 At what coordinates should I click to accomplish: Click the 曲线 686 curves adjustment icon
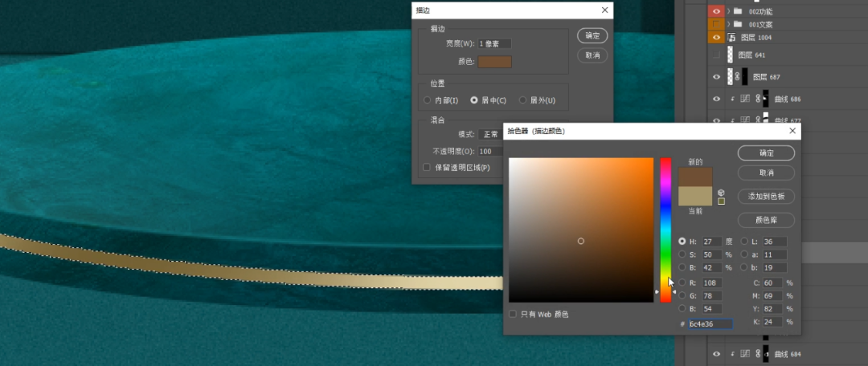[744, 99]
